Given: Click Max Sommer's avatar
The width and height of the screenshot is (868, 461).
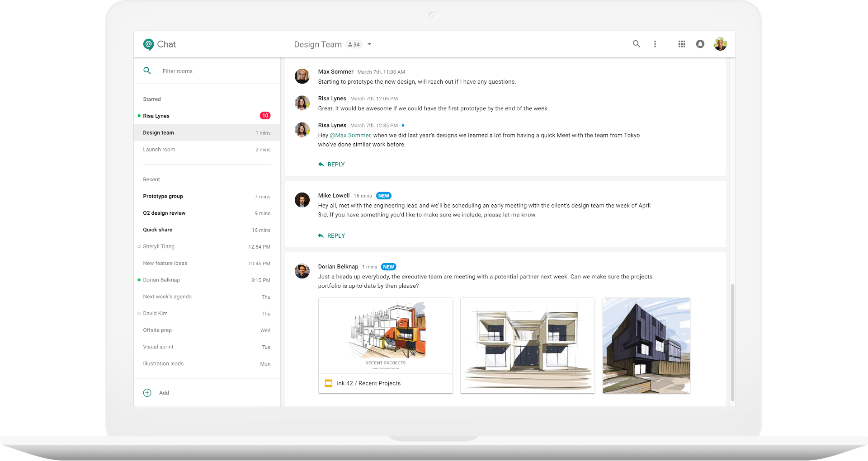Looking at the screenshot, I should pyautogui.click(x=302, y=76).
